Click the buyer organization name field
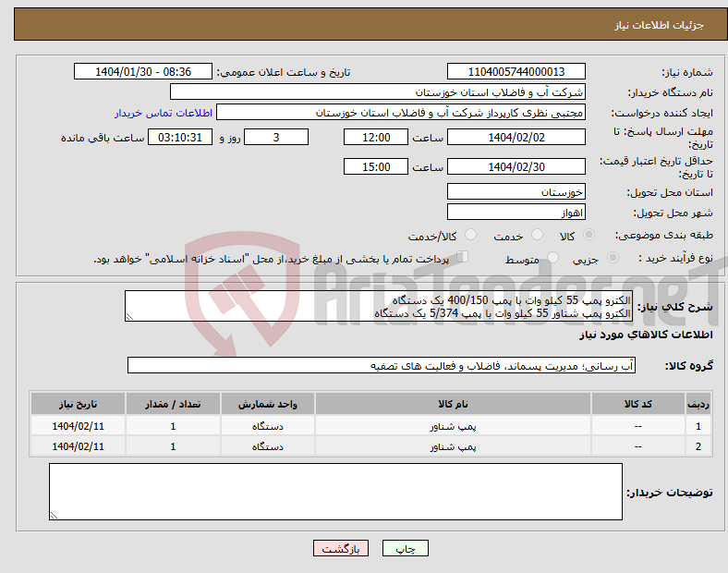This screenshot has height=573, width=728. point(378,91)
